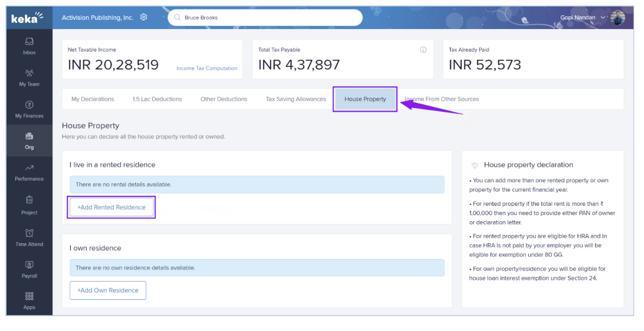Click settings gear next to company name
Viewport: 644px width, 331px height.
(x=144, y=18)
